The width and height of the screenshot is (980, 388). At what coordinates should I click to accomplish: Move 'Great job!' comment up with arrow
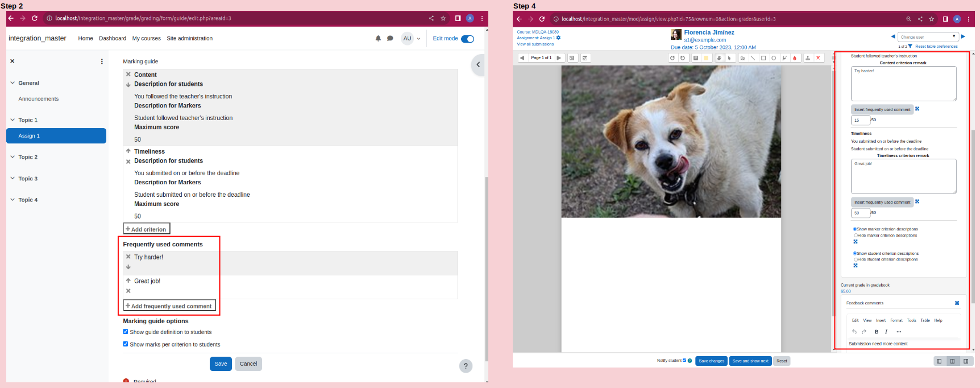pyautogui.click(x=128, y=280)
